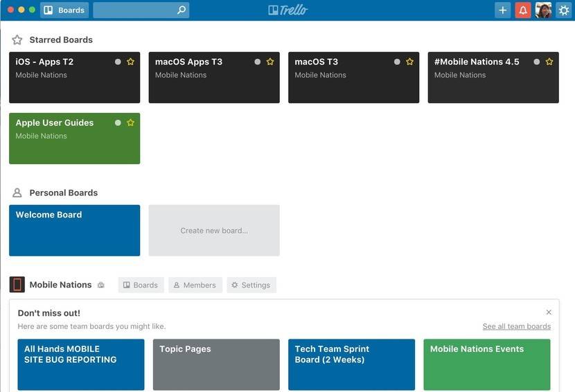Viewport: 575px width, 392px height.
Task: Open Mobile Nations Members tab
Action: [195, 285]
